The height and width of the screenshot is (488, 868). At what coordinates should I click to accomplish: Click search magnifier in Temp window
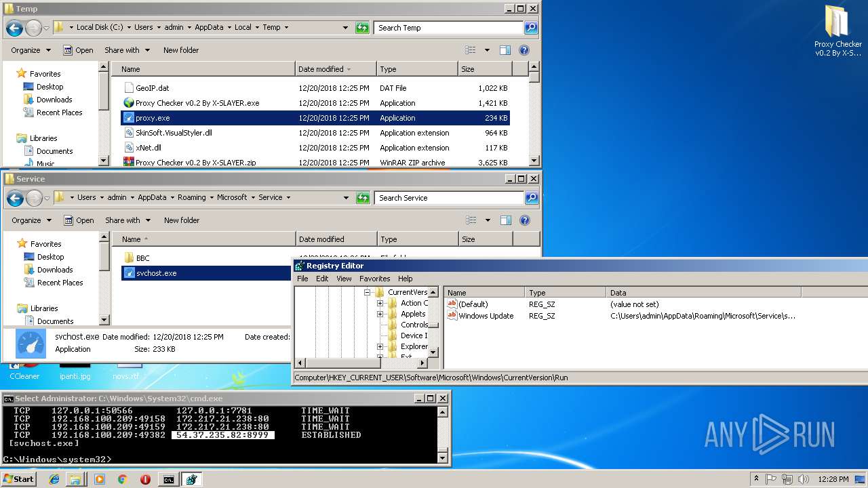pyautogui.click(x=531, y=28)
